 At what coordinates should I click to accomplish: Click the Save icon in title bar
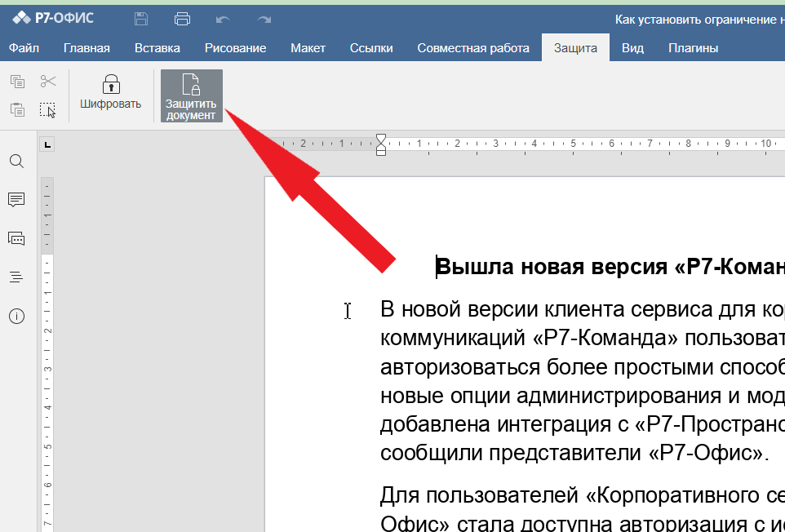[x=141, y=19]
